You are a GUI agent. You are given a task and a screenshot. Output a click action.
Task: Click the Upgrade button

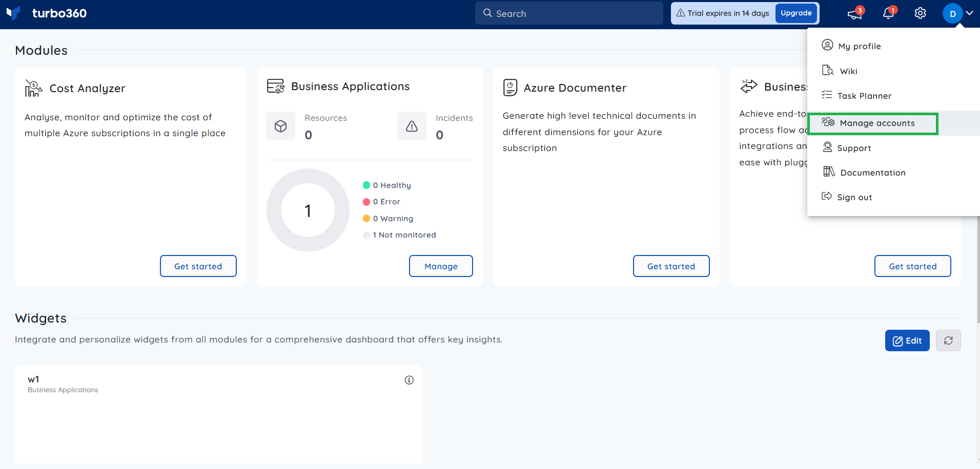tap(796, 13)
